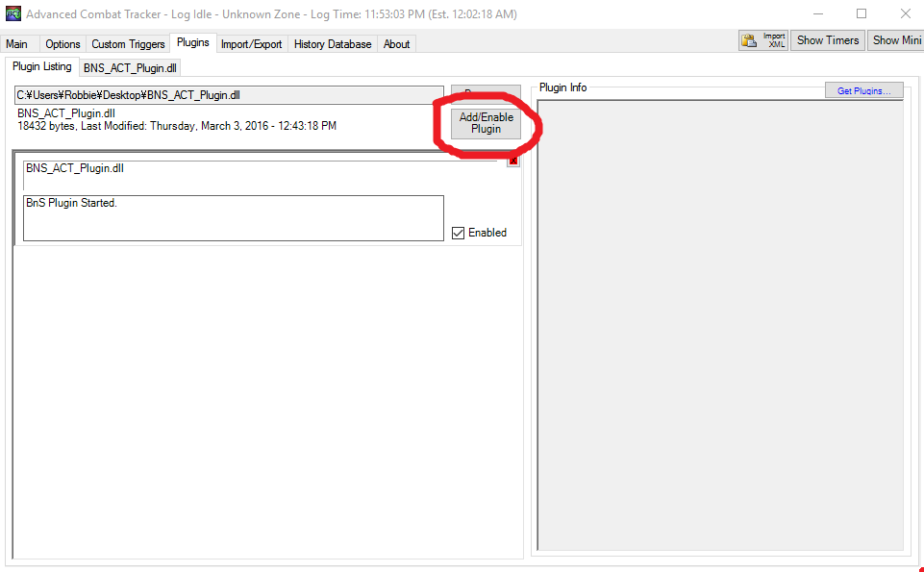Select the BnS Plugin Started status box
Screen dimensions: 924x572
pyautogui.click(x=233, y=218)
